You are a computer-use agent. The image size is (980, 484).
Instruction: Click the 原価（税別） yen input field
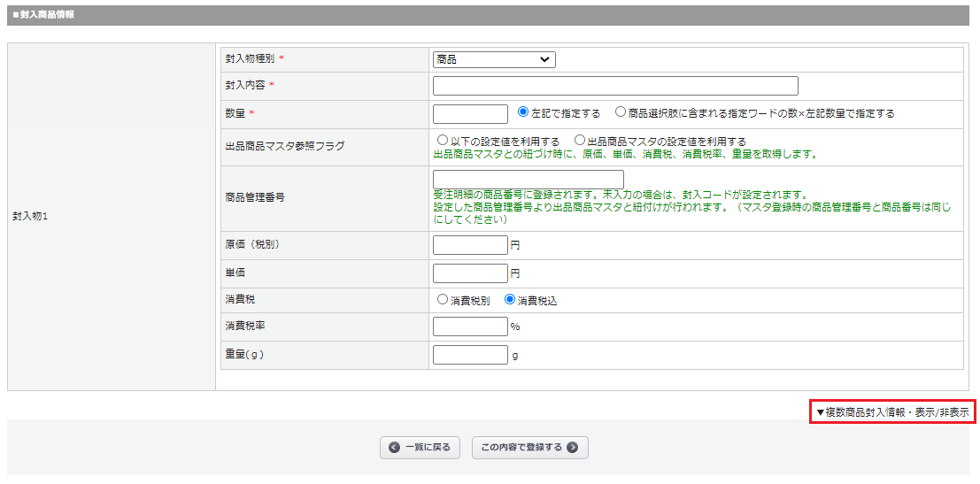[470, 245]
